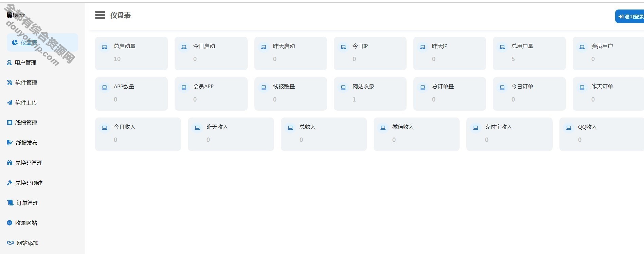Open 软件上传 in the sidebar
Image resolution: width=644 pixels, height=254 pixels.
point(26,103)
